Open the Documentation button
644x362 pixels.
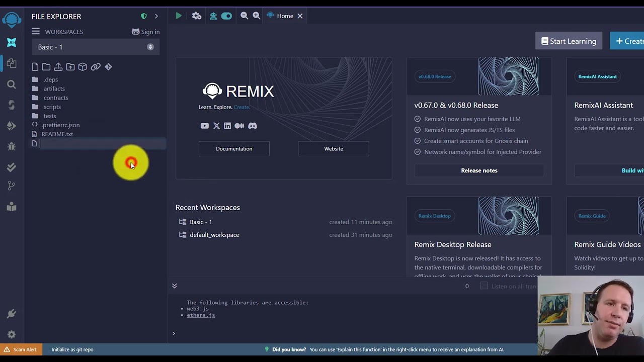(234, 149)
